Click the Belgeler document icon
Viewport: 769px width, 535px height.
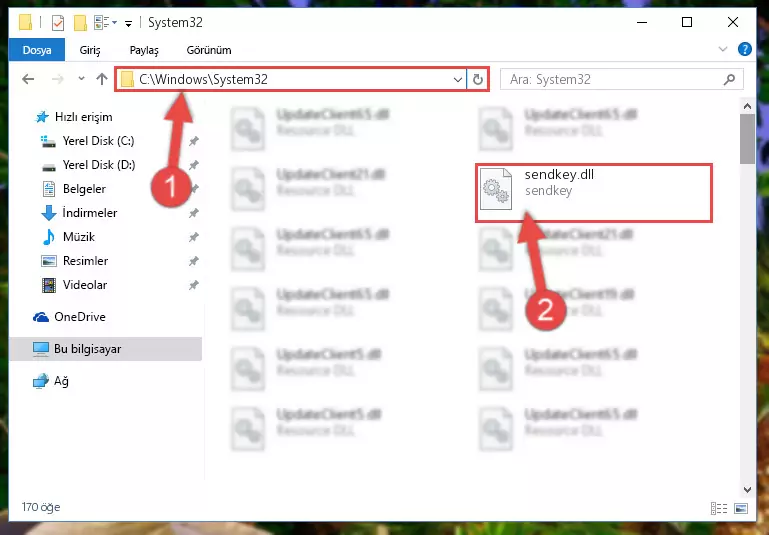(x=49, y=189)
